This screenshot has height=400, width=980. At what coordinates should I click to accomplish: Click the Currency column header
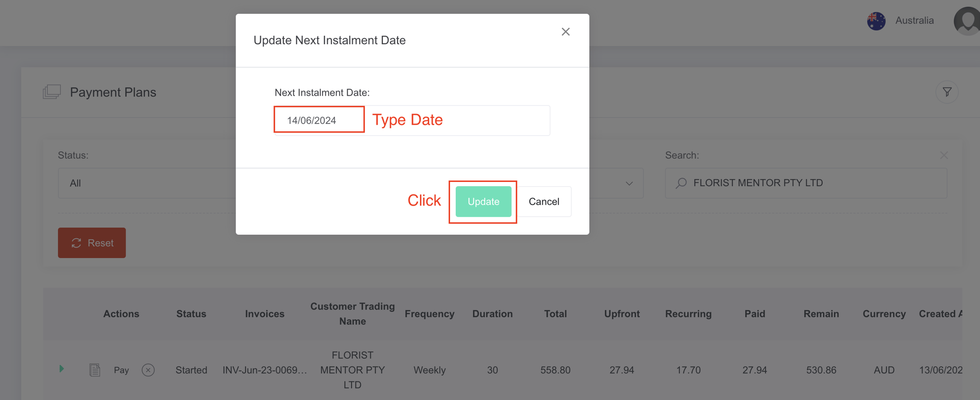tap(884, 314)
